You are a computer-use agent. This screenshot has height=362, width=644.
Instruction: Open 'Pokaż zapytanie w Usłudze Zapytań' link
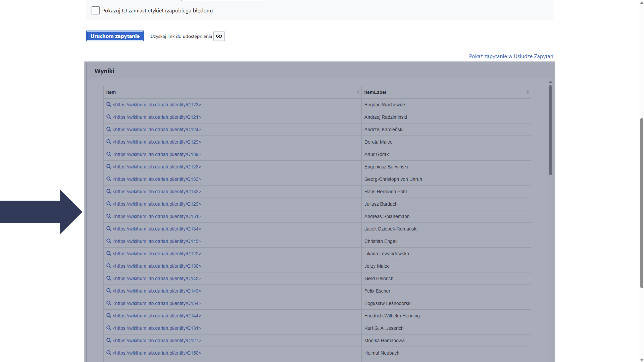click(x=511, y=56)
